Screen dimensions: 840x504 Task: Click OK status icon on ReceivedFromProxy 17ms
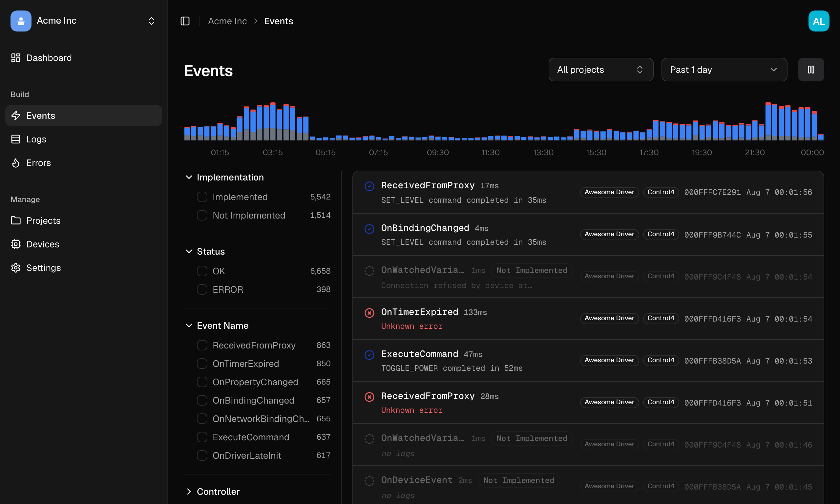(369, 186)
